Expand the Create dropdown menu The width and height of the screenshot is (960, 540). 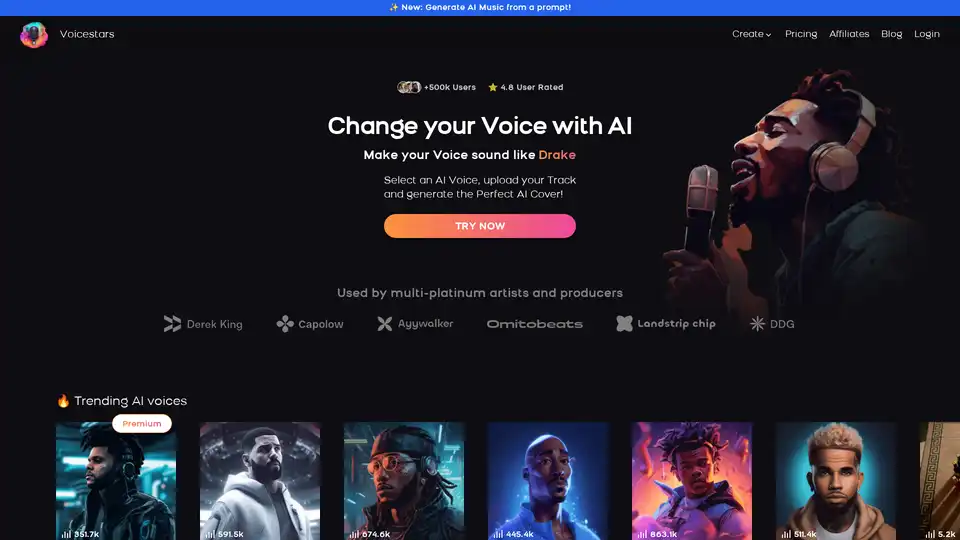coord(751,34)
